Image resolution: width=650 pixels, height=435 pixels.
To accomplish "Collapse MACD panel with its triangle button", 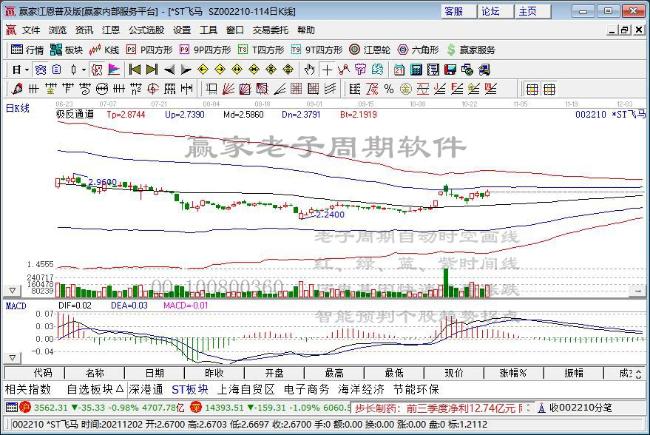I will 12,357.
